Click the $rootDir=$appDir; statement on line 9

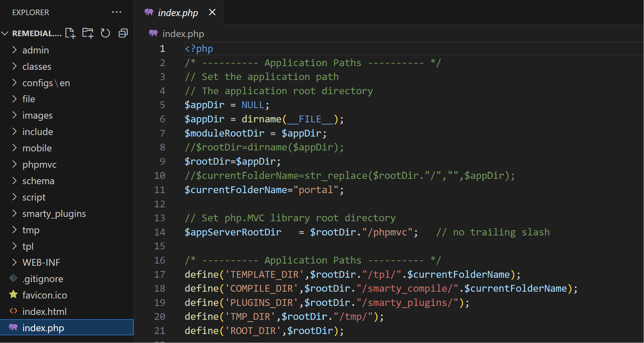(233, 162)
